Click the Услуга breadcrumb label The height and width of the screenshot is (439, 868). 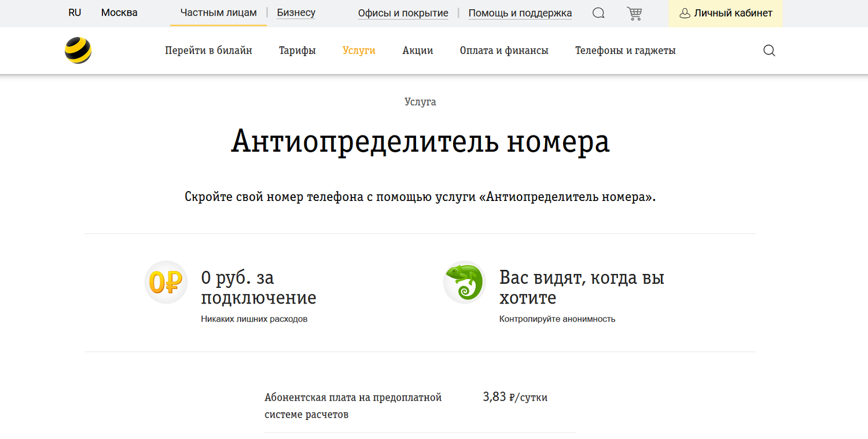point(420,102)
